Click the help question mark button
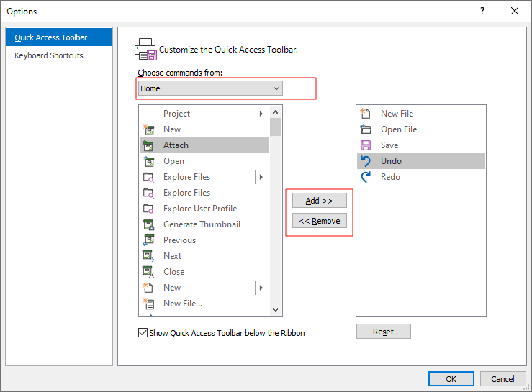 [482, 11]
